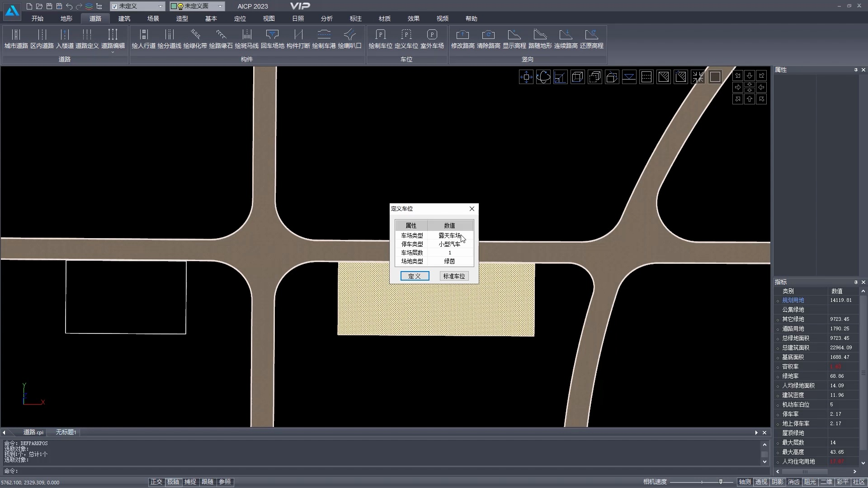Switch to the 地形 tab
This screenshot has width=868, height=488.
pos(66,19)
